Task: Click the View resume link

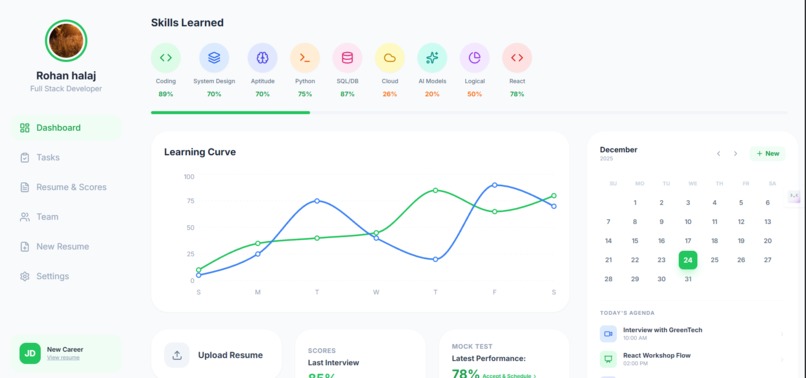Action: 63,358
